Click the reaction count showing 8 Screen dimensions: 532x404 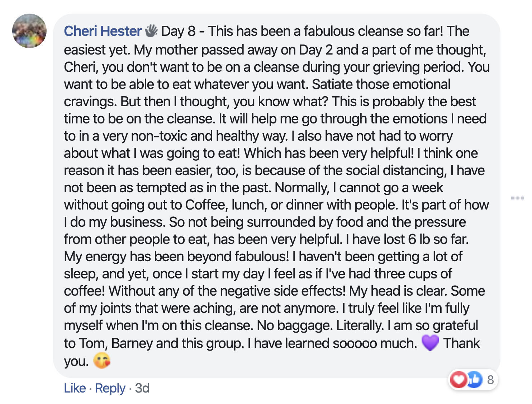pyautogui.click(x=490, y=380)
